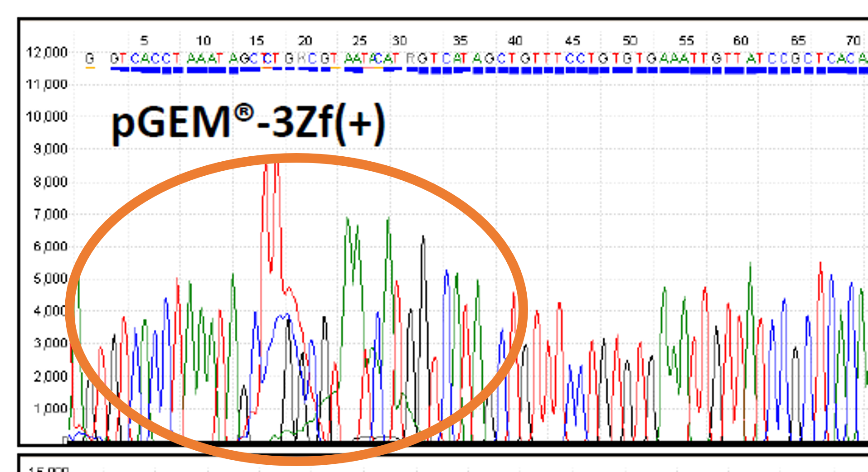Screen dimensions: 868x472
Task: Click sequence position label 40
Action: click(515, 41)
